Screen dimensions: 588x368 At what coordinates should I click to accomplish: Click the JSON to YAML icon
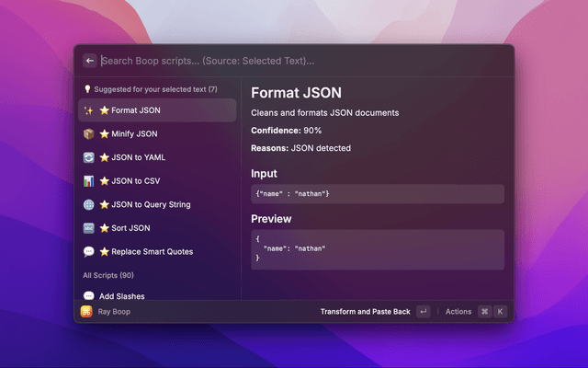pos(88,157)
